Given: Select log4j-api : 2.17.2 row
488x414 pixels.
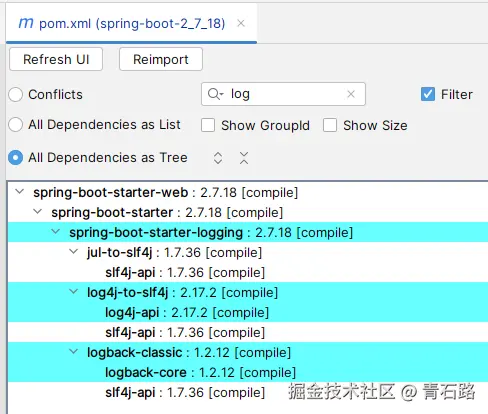Looking at the screenshot, I should pos(248,312).
